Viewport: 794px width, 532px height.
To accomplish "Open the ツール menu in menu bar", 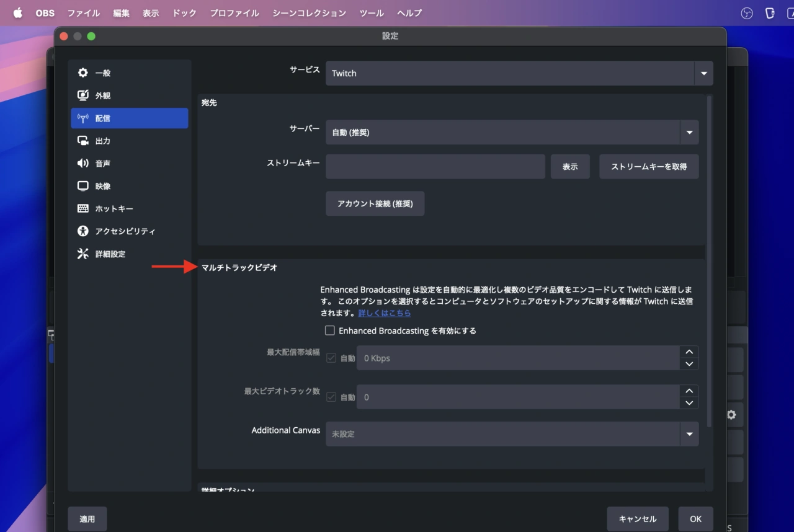I will [x=372, y=13].
